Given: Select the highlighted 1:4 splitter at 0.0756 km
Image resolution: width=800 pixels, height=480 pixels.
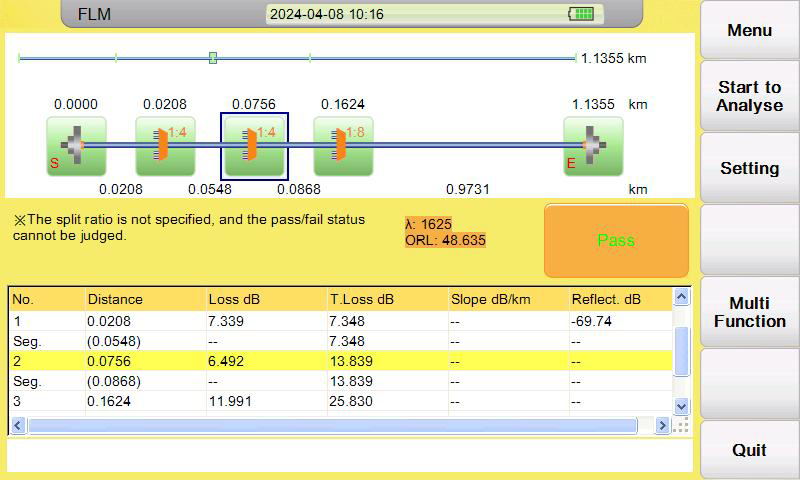Looking at the screenshot, I should tap(254, 146).
